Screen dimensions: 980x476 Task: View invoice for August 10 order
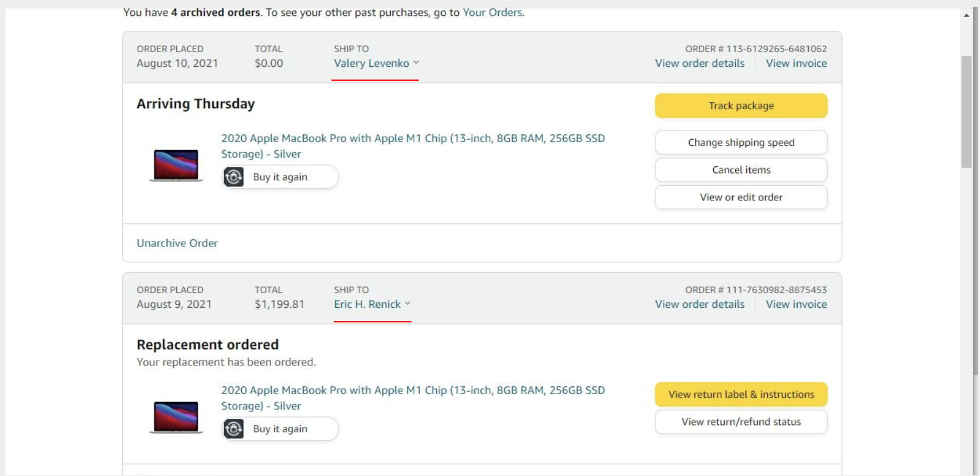(796, 63)
